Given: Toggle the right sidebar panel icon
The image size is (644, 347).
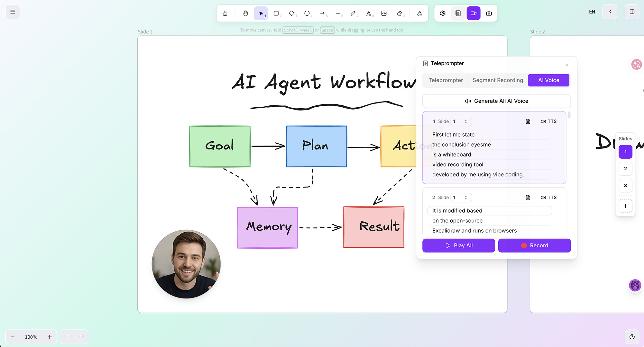Looking at the screenshot, I should click(x=632, y=12).
